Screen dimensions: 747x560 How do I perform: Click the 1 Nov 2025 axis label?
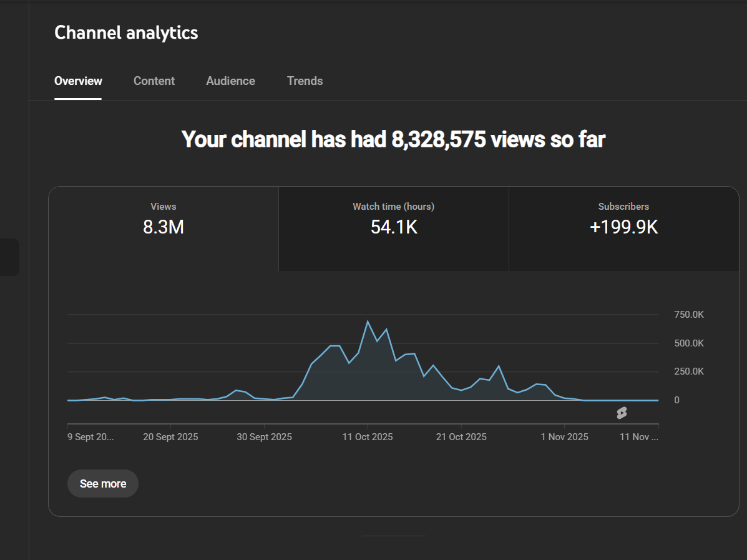tap(564, 437)
